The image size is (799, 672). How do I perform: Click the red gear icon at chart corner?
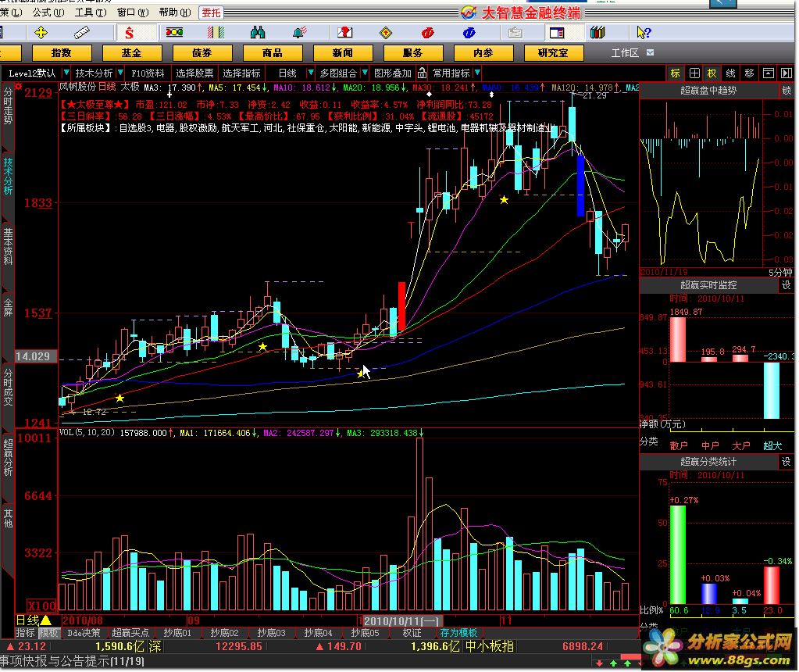click(x=18, y=86)
